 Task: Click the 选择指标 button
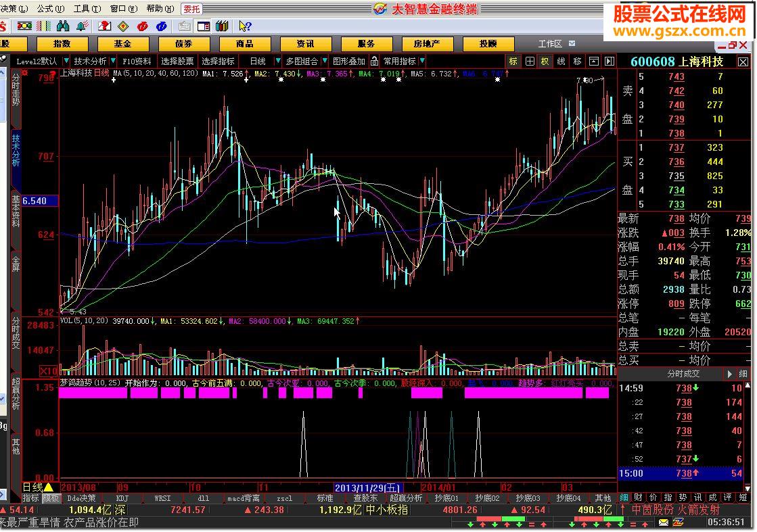coord(218,62)
